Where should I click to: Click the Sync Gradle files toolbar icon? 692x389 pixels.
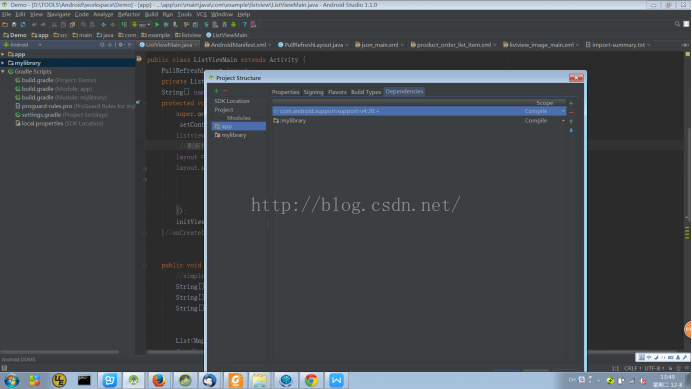click(x=207, y=25)
